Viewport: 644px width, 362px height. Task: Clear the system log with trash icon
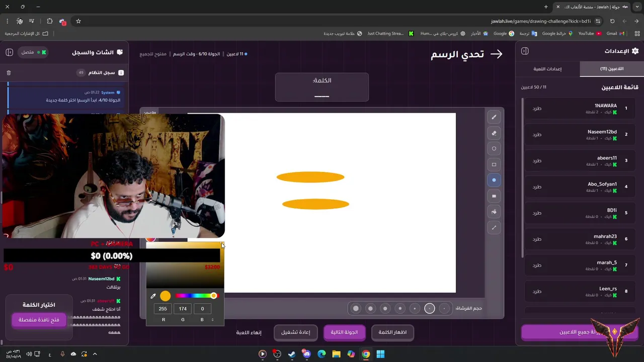[x=9, y=73]
